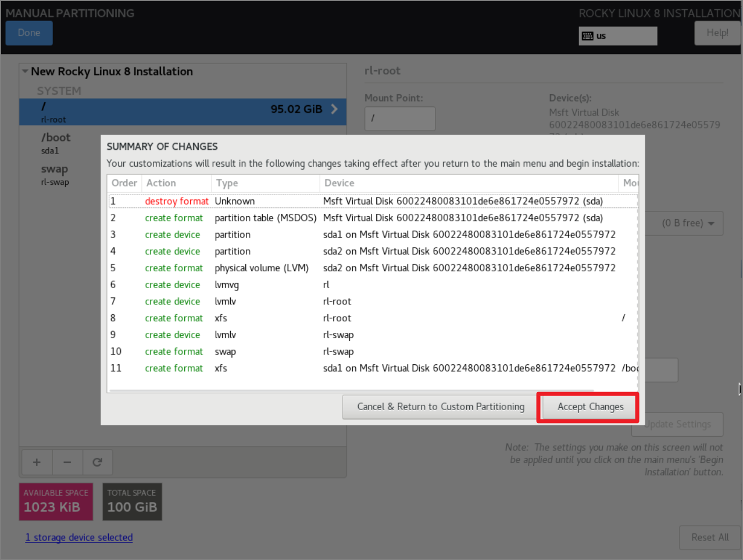The image size is (743, 560).
Task: Select the destroy format row 1
Action: 373,201
